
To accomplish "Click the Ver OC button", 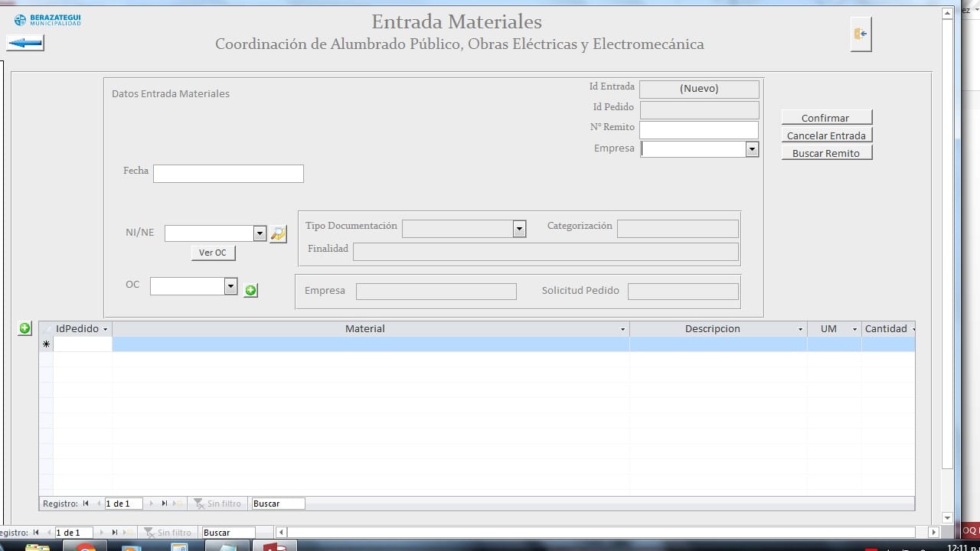I will pyautogui.click(x=213, y=253).
